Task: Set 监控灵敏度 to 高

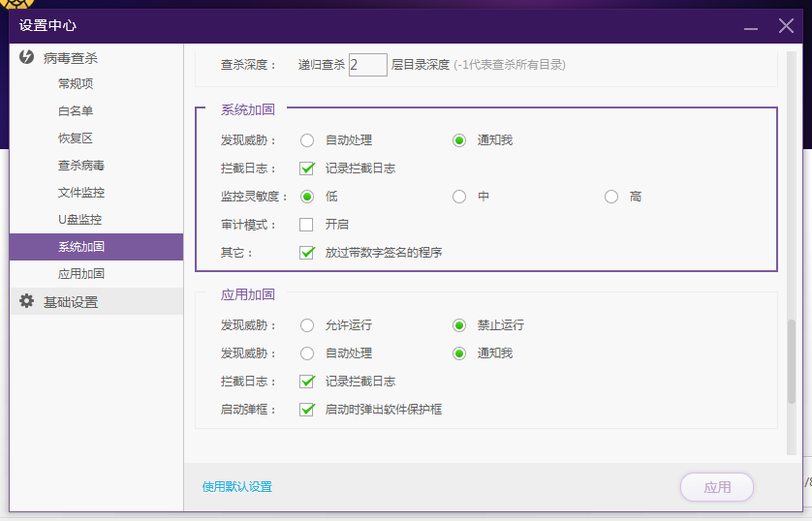Action: point(611,197)
